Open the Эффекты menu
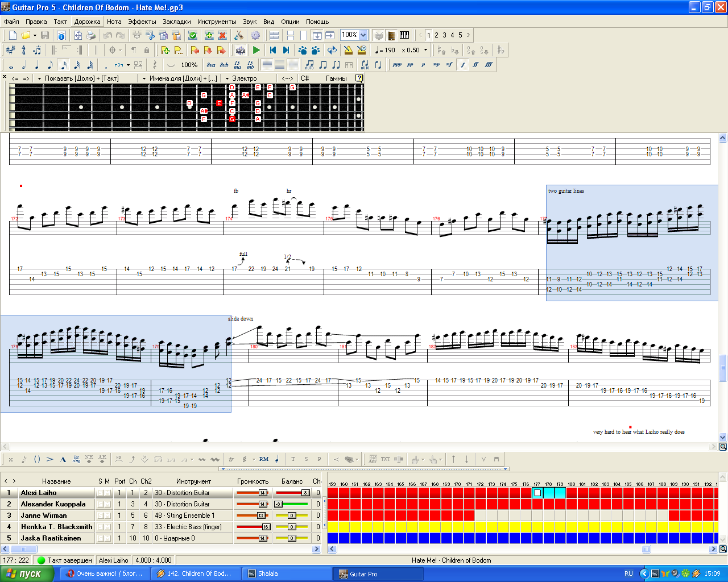The image size is (728, 582). (x=142, y=22)
